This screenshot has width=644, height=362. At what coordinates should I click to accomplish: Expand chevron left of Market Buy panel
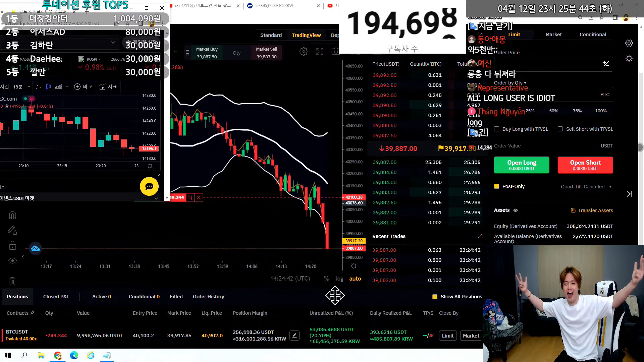(x=175, y=52)
